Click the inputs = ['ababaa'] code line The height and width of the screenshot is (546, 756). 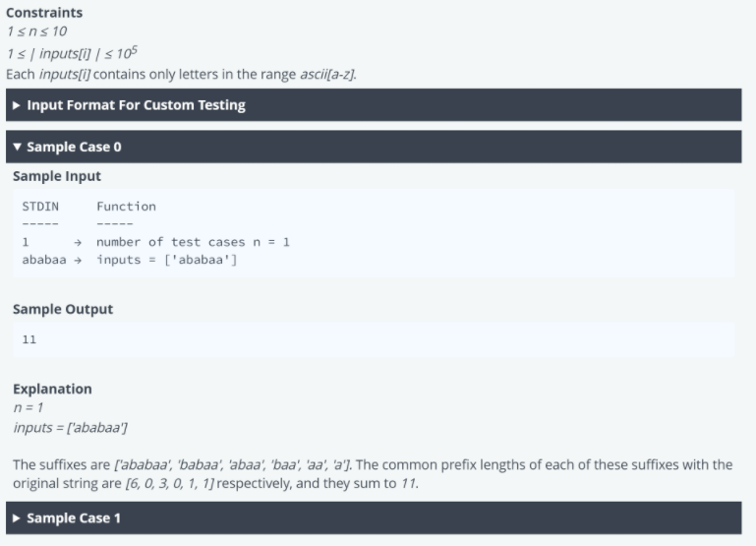tap(167, 260)
